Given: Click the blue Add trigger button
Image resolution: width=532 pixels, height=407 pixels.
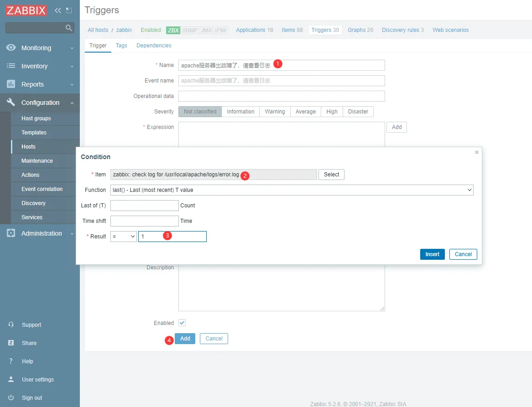Looking at the screenshot, I should click(x=185, y=339).
